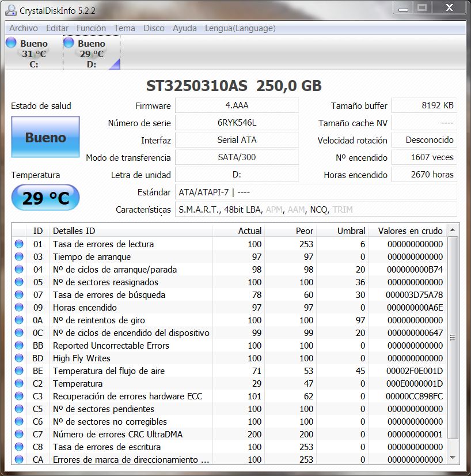
Task: Click status orb for Reported Uncorrectable Errors
Action: point(19,345)
